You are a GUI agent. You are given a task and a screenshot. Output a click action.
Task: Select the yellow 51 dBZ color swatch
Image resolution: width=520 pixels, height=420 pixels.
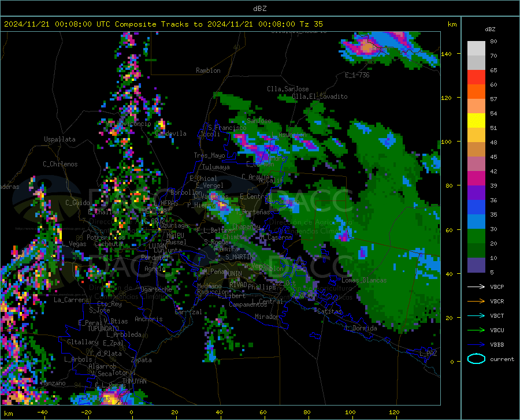[x=476, y=121]
